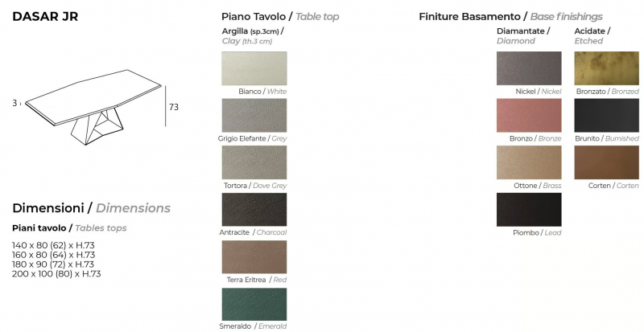This screenshot has height=332, width=644.
Task: Choose the pink Bronzo base swatch
Action: [x=529, y=115]
